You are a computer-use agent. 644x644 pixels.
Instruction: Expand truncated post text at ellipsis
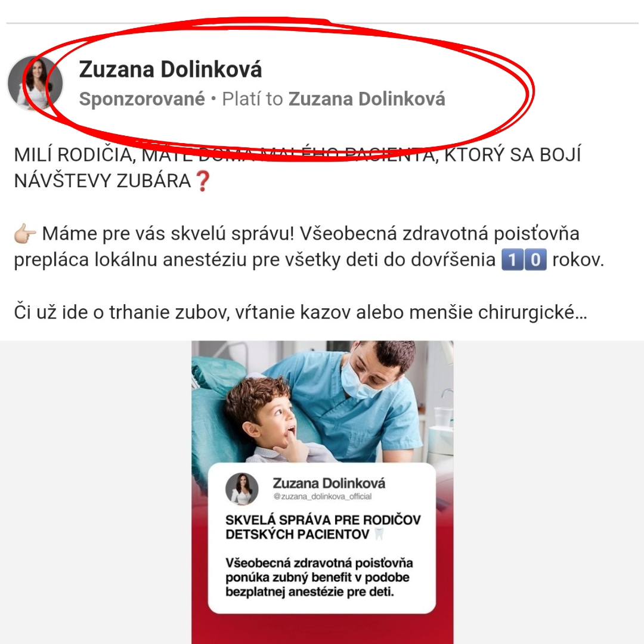[581, 313]
